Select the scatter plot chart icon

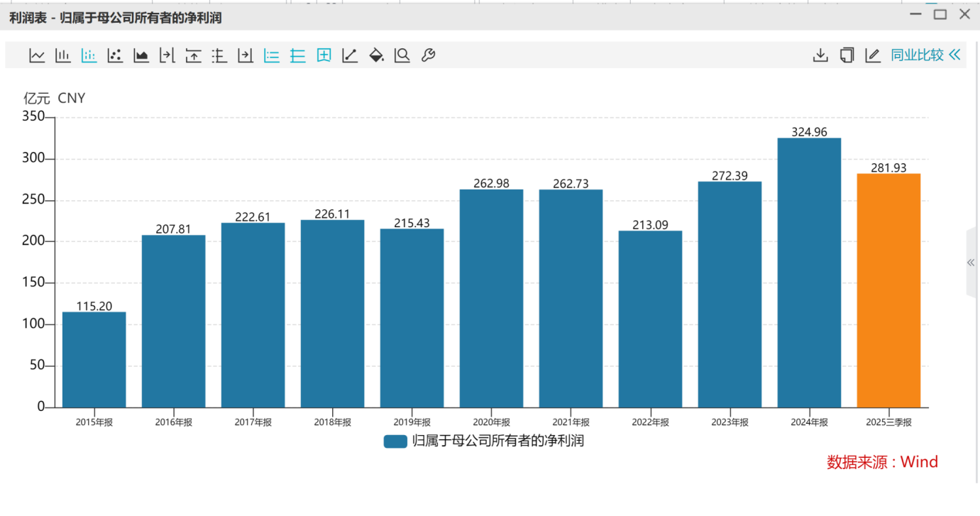coord(115,55)
